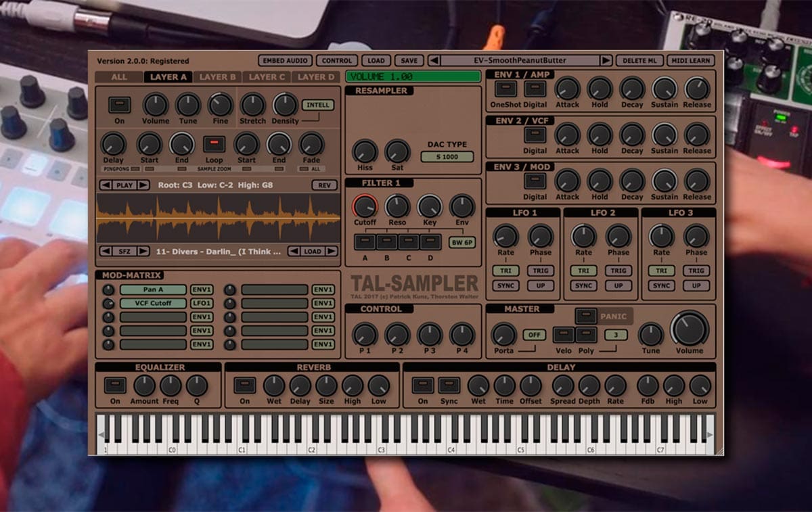
Task: Enable the Delay Sync switch
Action: tap(449, 386)
